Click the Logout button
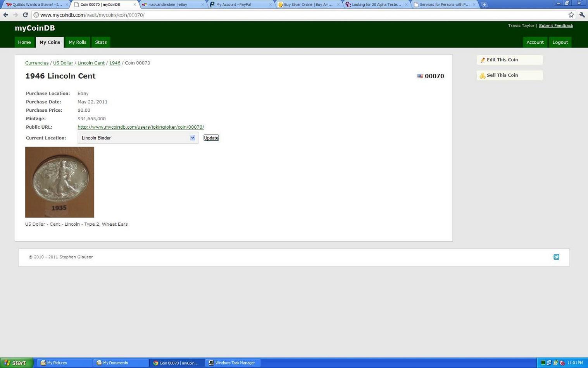The height and width of the screenshot is (368, 588). coord(560,42)
